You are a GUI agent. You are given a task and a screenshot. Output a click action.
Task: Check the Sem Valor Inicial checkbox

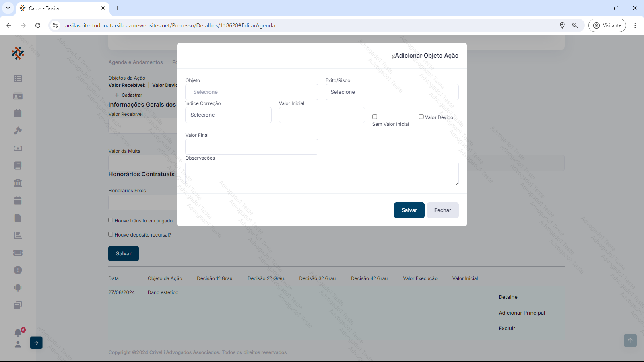pos(375,117)
